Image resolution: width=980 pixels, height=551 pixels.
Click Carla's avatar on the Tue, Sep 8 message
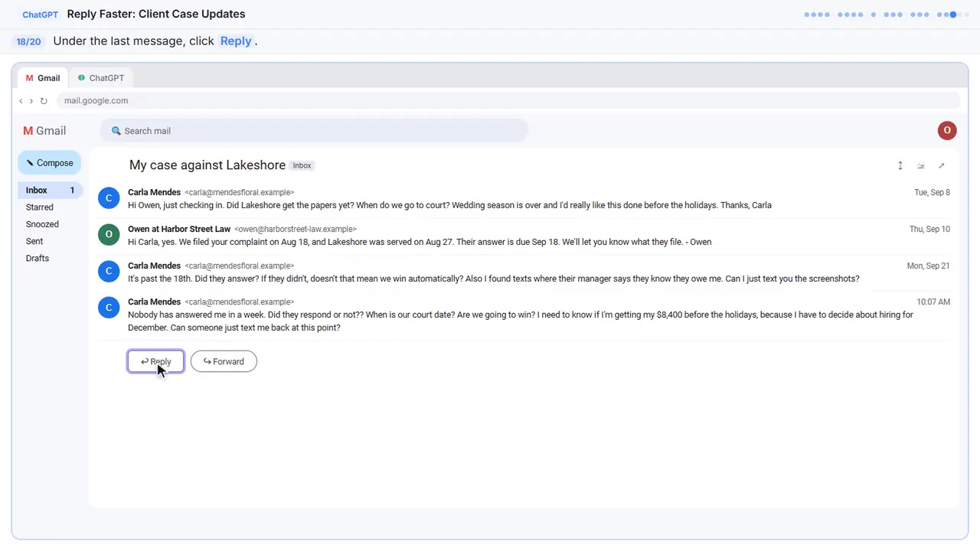click(x=109, y=198)
